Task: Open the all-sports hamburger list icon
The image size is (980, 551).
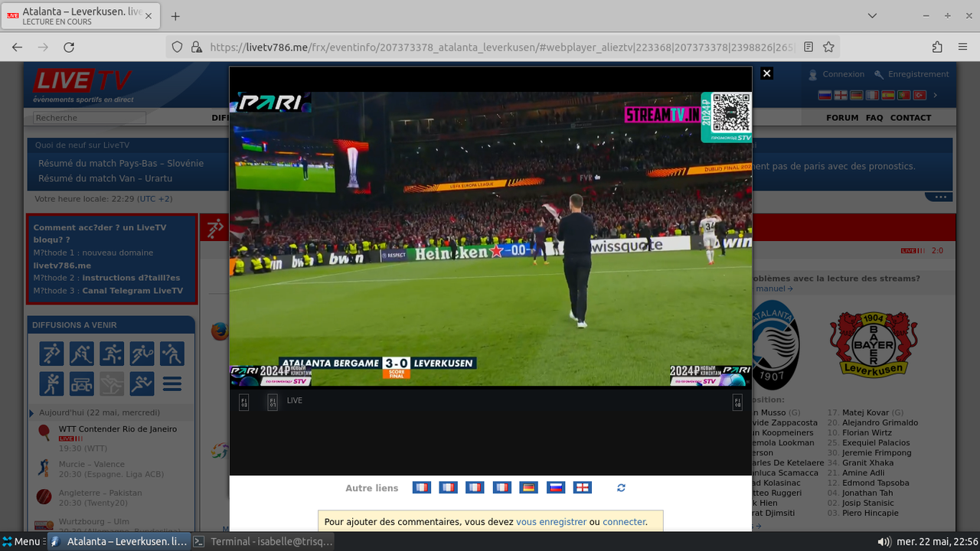Action: (x=172, y=383)
